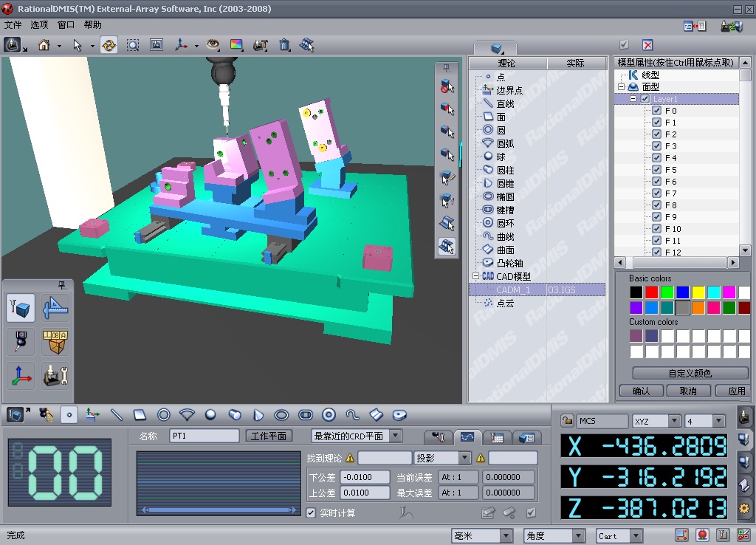Toggle the F 0 face checkbox

pyautogui.click(x=656, y=111)
